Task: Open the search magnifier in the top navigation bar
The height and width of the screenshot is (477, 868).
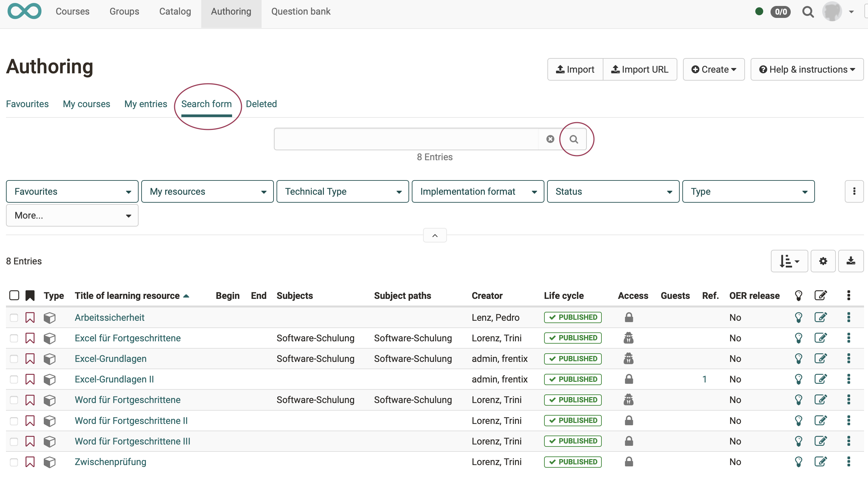Action: pyautogui.click(x=808, y=12)
